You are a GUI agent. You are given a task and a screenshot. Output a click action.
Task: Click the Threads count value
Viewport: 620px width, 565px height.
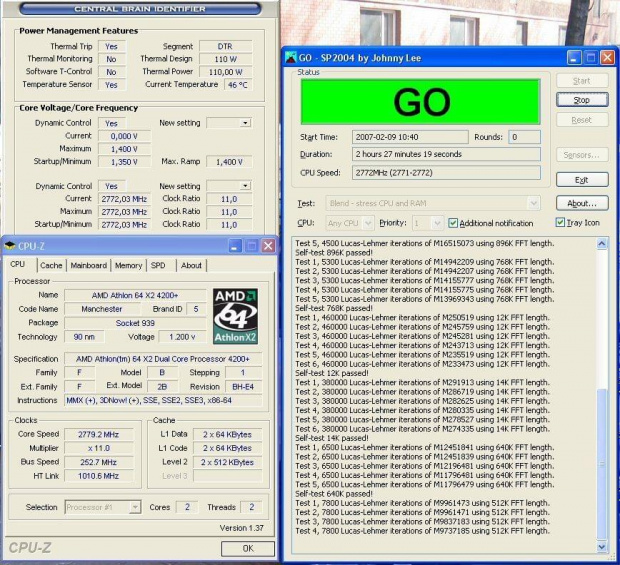251,507
